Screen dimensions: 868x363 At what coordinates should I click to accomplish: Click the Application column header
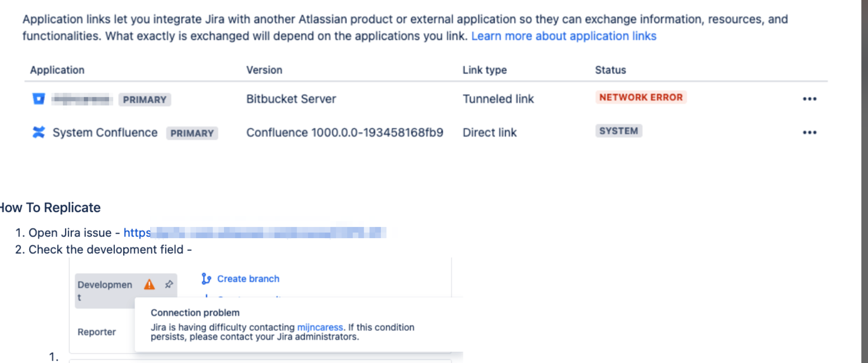point(57,70)
